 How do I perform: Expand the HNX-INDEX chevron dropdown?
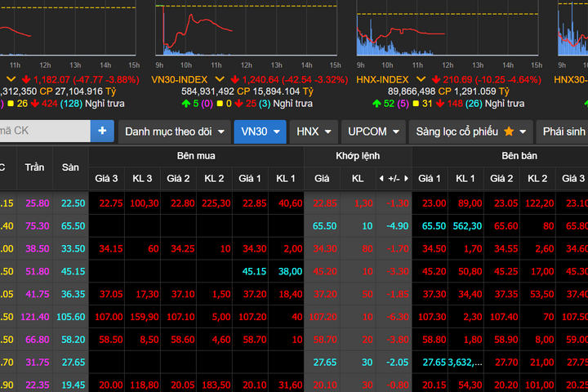(421, 79)
